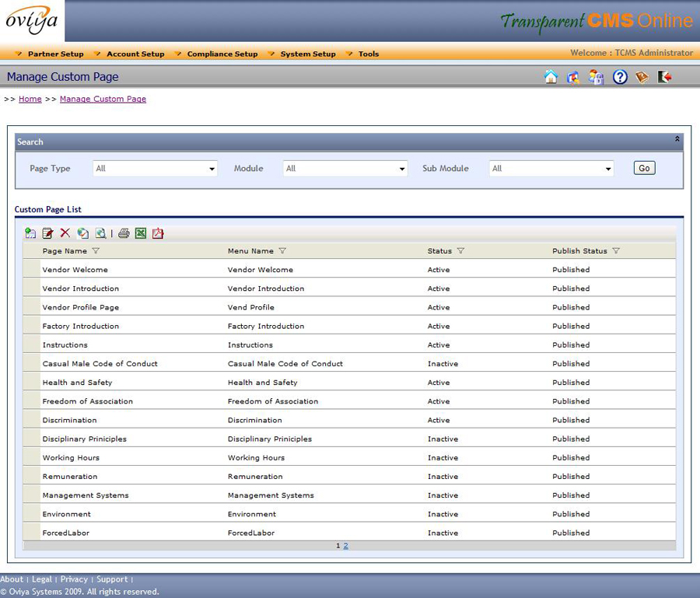Viewport: 700px width, 598px height.
Task: Select row marker for Instructions row
Action: 32,344
